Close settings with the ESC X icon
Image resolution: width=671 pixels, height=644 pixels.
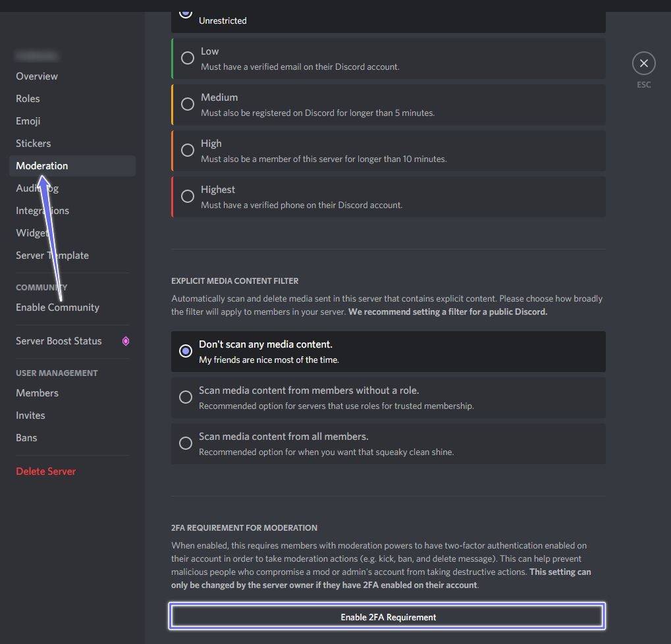coord(643,63)
